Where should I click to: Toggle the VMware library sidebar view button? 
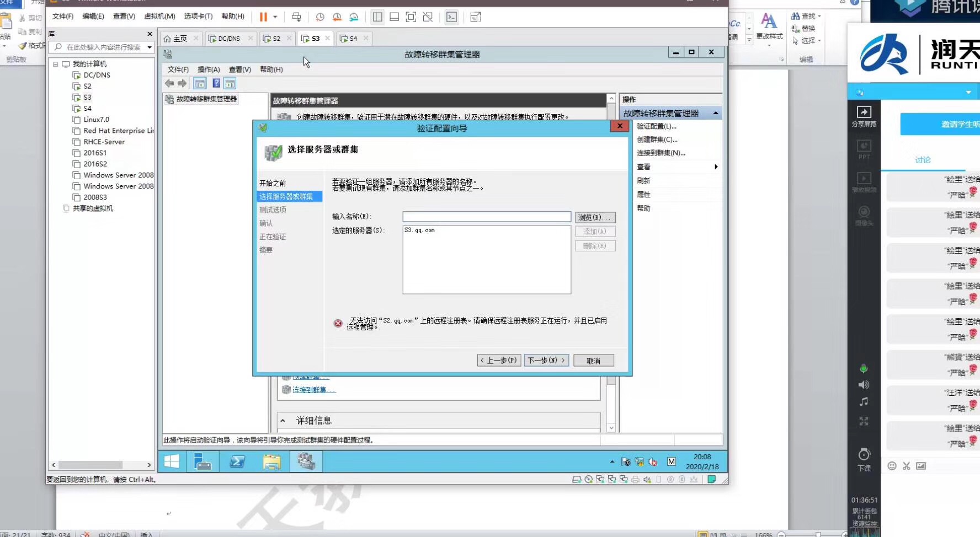click(377, 17)
